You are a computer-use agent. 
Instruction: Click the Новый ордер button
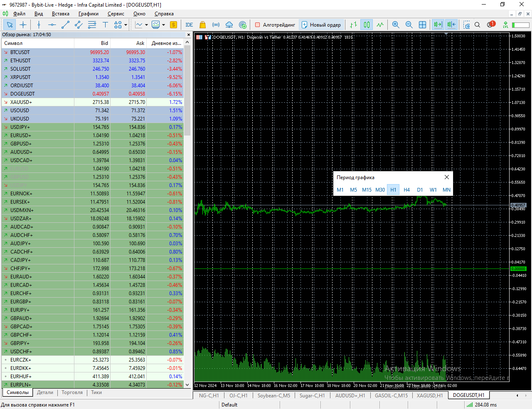coord(321,25)
